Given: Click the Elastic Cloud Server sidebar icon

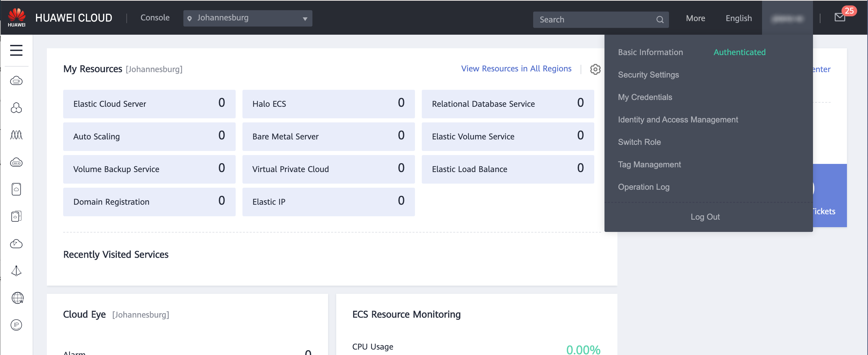Looking at the screenshot, I should [x=16, y=81].
